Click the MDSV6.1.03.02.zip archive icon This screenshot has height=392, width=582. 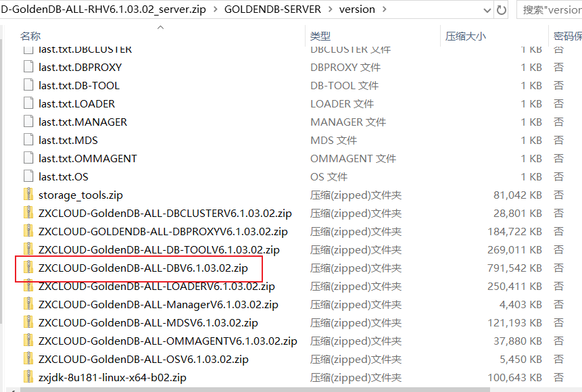tap(28, 322)
